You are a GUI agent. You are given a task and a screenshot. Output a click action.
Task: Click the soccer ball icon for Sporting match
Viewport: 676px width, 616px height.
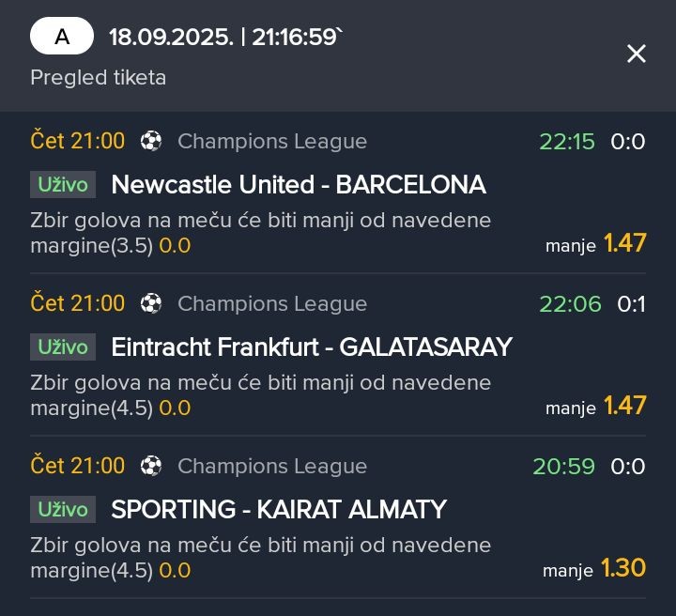point(151,466)
